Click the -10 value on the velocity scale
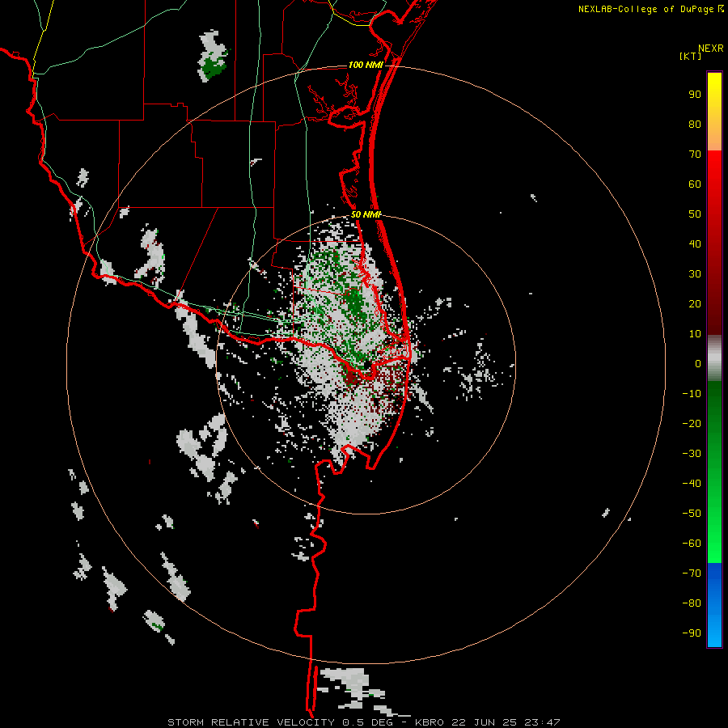Screen dimensions: 728x728 click(692, 394)
